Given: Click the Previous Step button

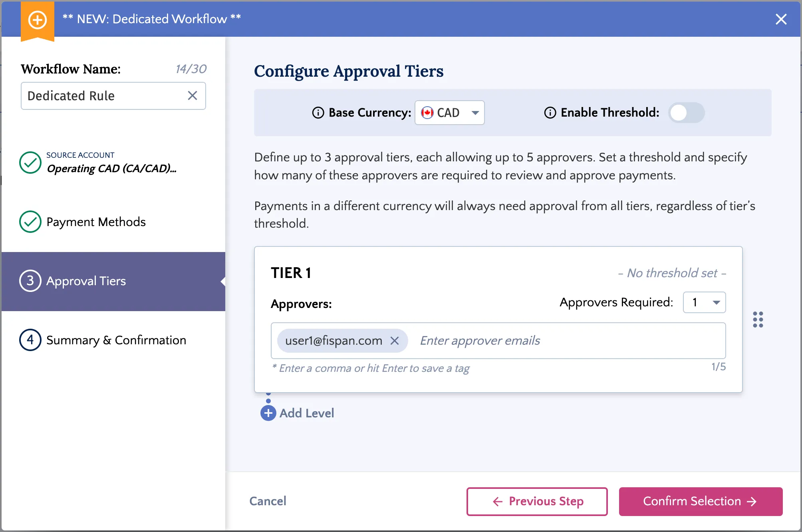Looking at the screenshot, I should click(x=537, y=501).
